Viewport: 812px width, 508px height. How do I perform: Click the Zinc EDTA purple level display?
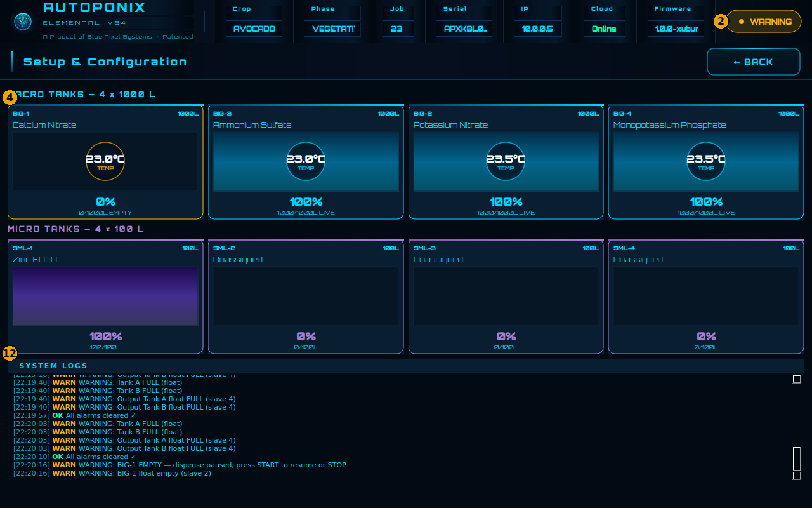pos(105,297)
